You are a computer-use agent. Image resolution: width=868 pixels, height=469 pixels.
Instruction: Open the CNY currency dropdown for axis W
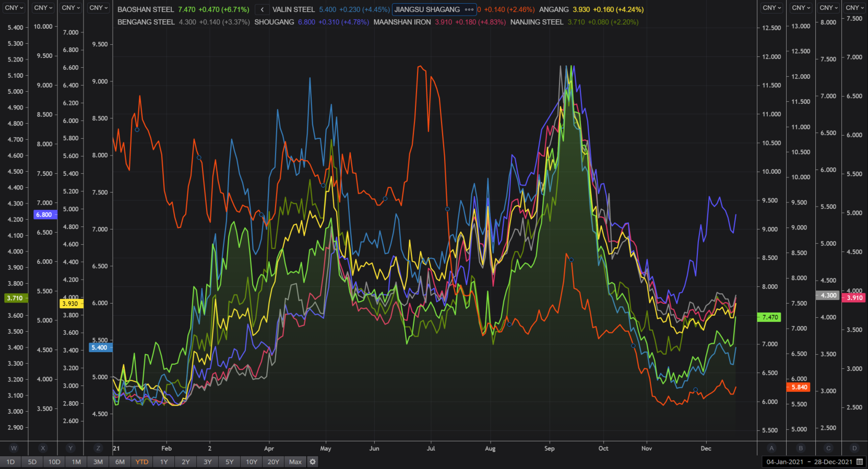point(14,8)
